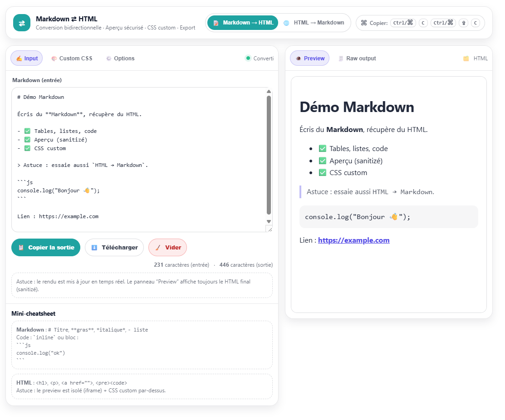Click the Markdown (entrée) label
This screenshot has width=505, height=420.
tap(37, 80)
